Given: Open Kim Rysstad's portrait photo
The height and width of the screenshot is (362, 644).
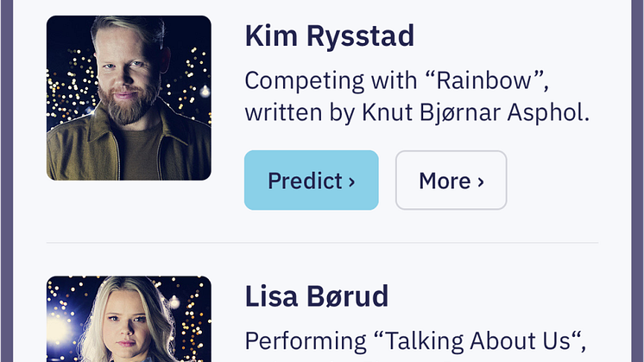Looking at the screenshot, I should coord(129,98).
